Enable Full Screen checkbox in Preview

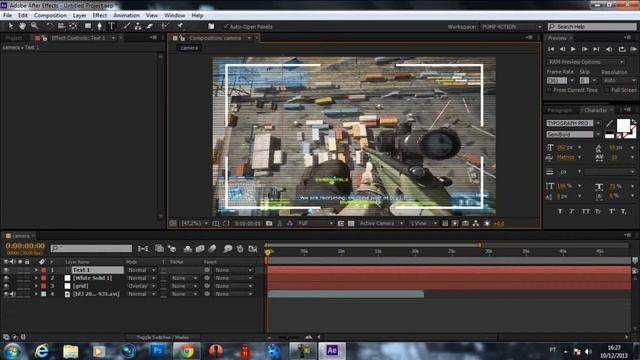coord(607,90)
